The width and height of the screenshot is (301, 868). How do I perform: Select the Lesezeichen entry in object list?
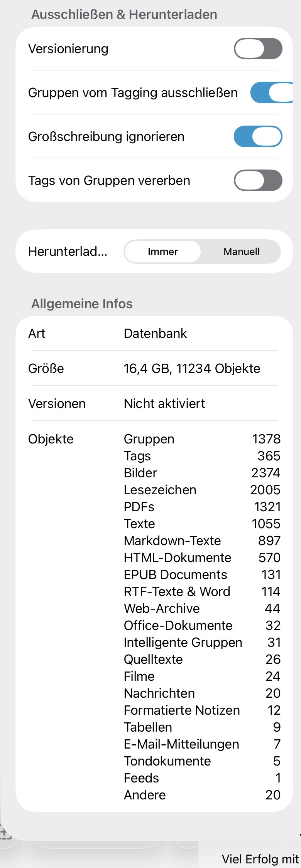point(160,490)
